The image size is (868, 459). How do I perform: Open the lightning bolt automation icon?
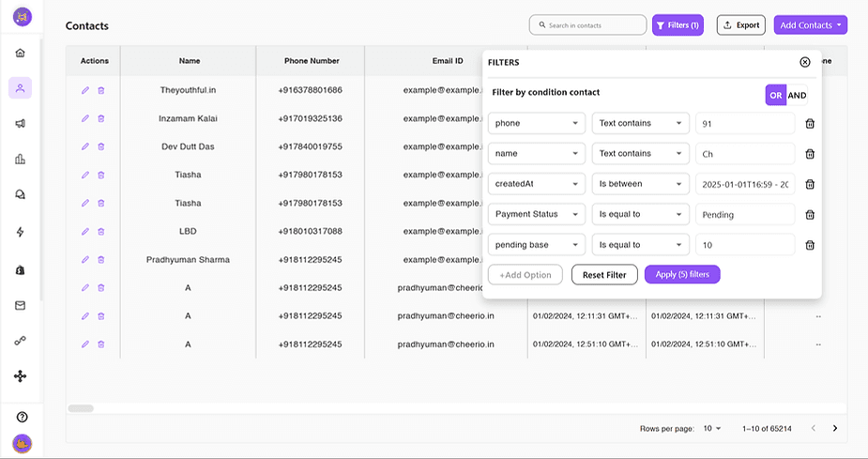[x=20, y=232]
